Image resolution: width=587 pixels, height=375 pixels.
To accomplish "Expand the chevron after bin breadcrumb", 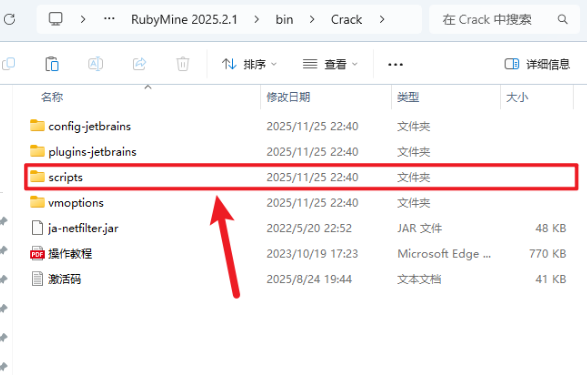I will [x=312, y=19].
